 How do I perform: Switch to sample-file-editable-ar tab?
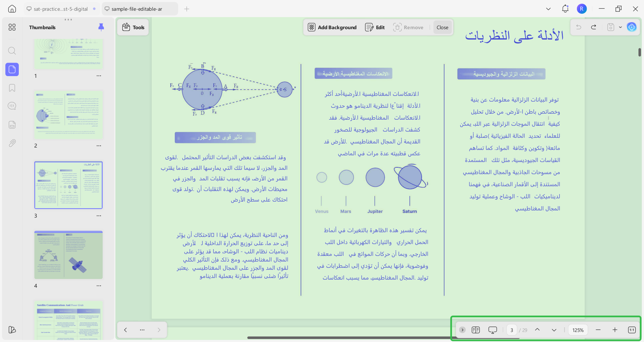[x=140, y=9]
